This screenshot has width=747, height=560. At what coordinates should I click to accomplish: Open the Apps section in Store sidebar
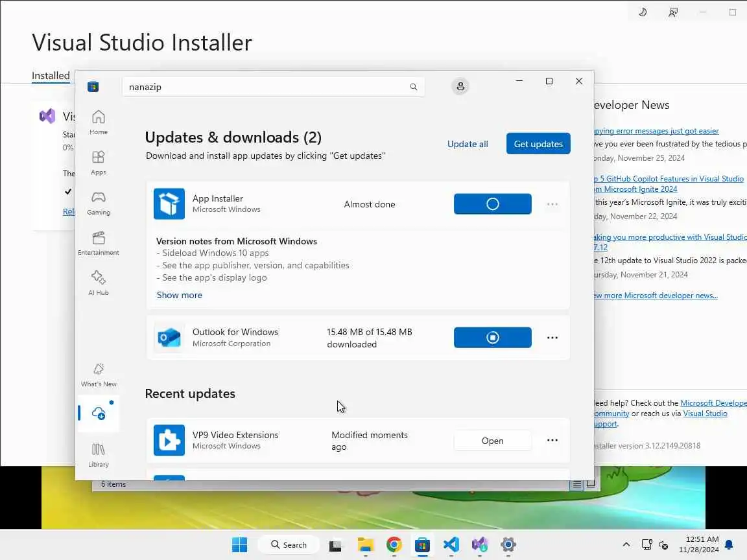[98, 163]
